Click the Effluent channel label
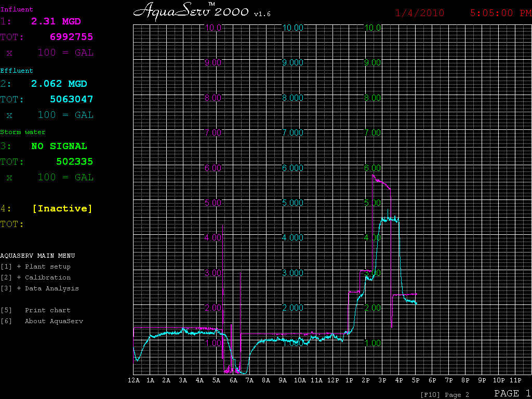 point(17,71)
